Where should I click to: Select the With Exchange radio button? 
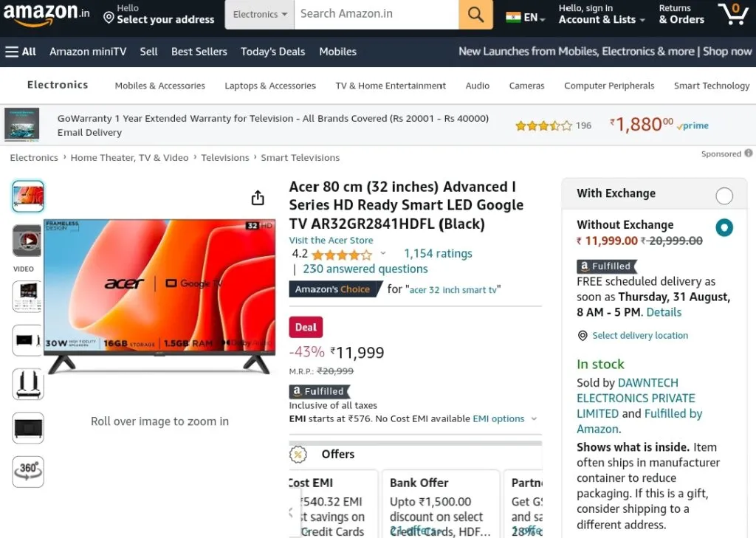pos(724,196)
